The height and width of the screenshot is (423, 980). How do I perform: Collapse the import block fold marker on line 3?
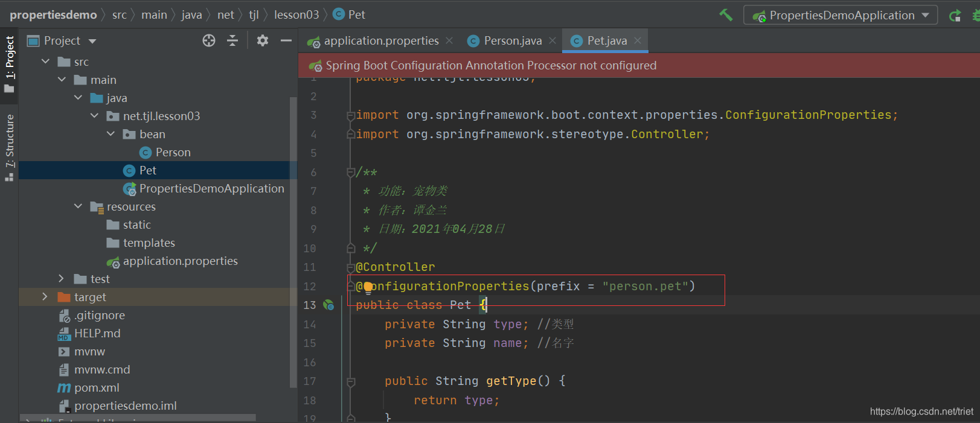(x=350, y=115)
